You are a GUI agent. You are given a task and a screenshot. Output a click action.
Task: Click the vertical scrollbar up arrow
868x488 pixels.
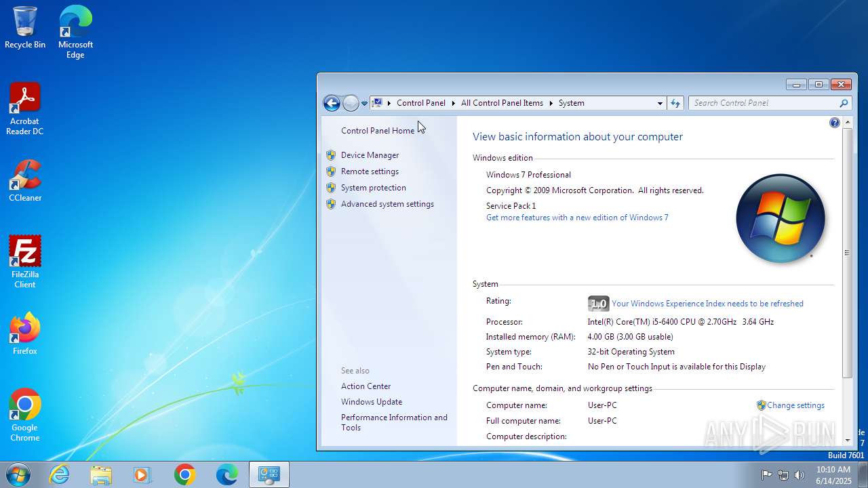[847, 123]
